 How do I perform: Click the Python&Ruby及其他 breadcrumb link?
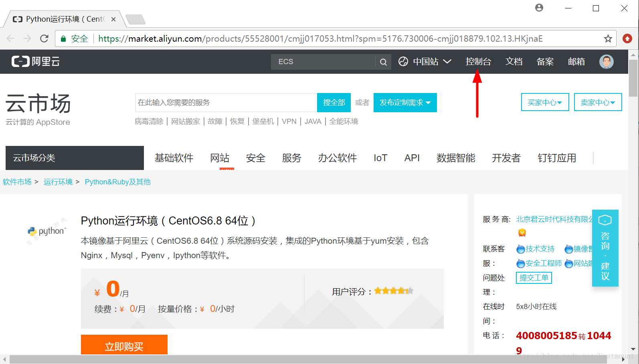(117, 182)
